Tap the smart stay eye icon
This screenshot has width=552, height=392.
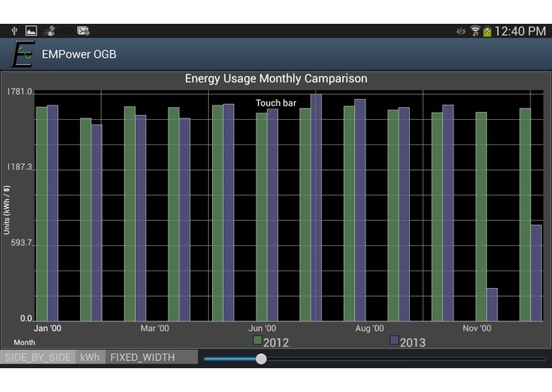point(461,31)
